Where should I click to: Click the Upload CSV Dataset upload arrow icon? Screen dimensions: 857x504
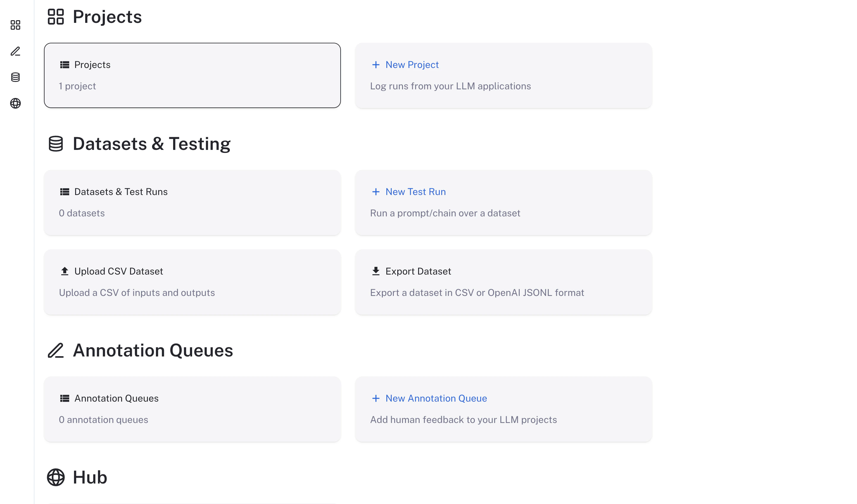pos(65,271)
